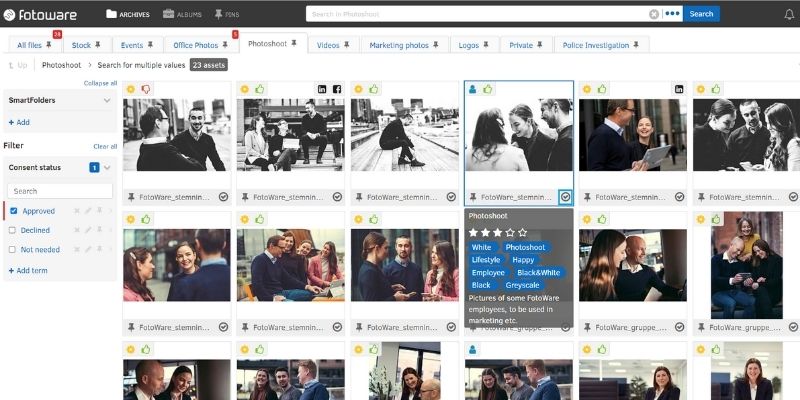Click the pin icon on the Private tab
This screenshot has height=400, width=800.
pyautogui.click(x=539, y=45)
